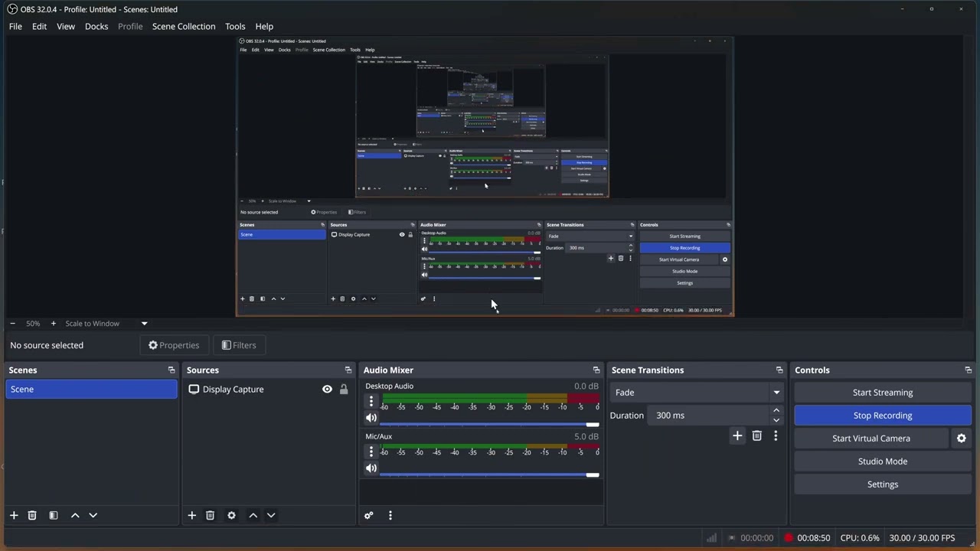Pop out the Scenes dock
This screenshot has width=980, height=551.
point(171,370)
